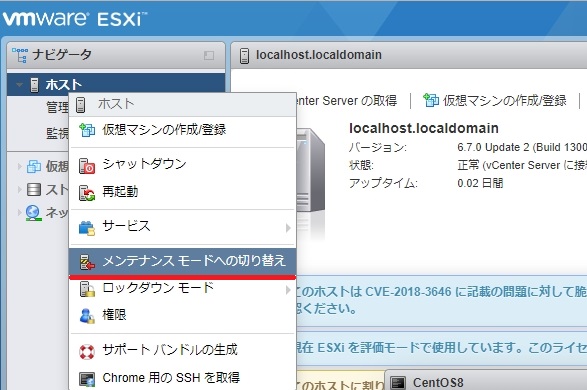Select ホスト in the navigator
The image size is (587, 390).
116,85
